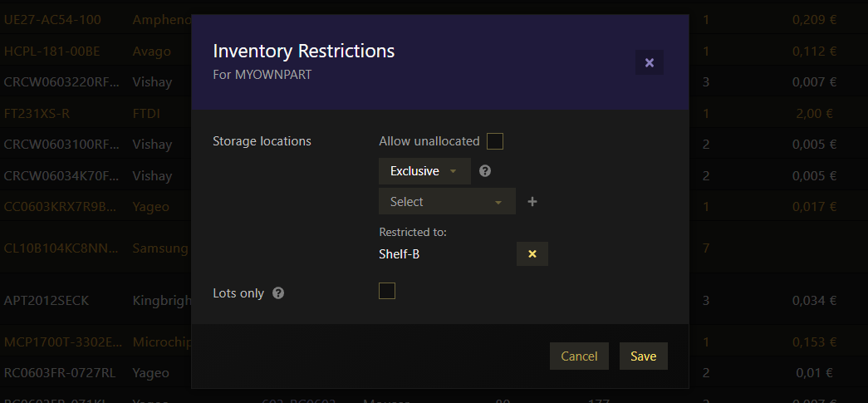The height and width of the screenshot is (403, 868).
Task: Select the CL10B104KC8NN part row
Action: click(x=61, y=248)
